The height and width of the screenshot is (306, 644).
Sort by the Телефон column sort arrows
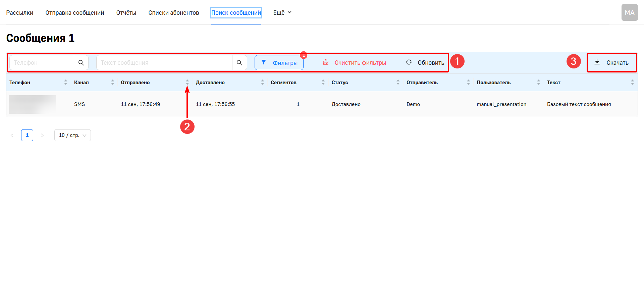[x=65, y=82]
